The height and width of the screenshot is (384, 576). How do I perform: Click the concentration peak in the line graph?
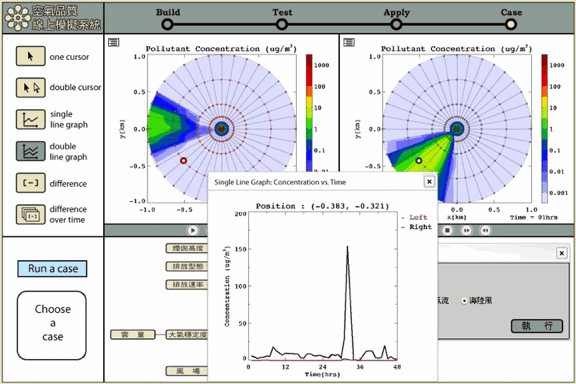(x=347, y=247)
